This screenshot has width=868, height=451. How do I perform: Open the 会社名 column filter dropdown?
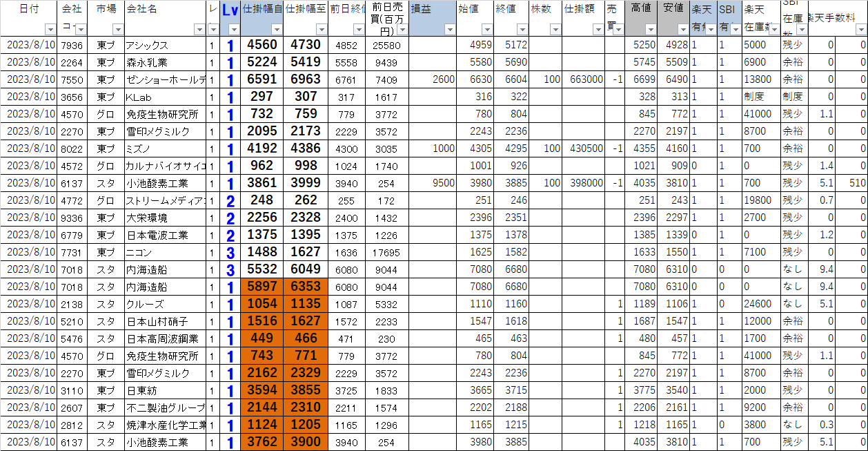199,30
